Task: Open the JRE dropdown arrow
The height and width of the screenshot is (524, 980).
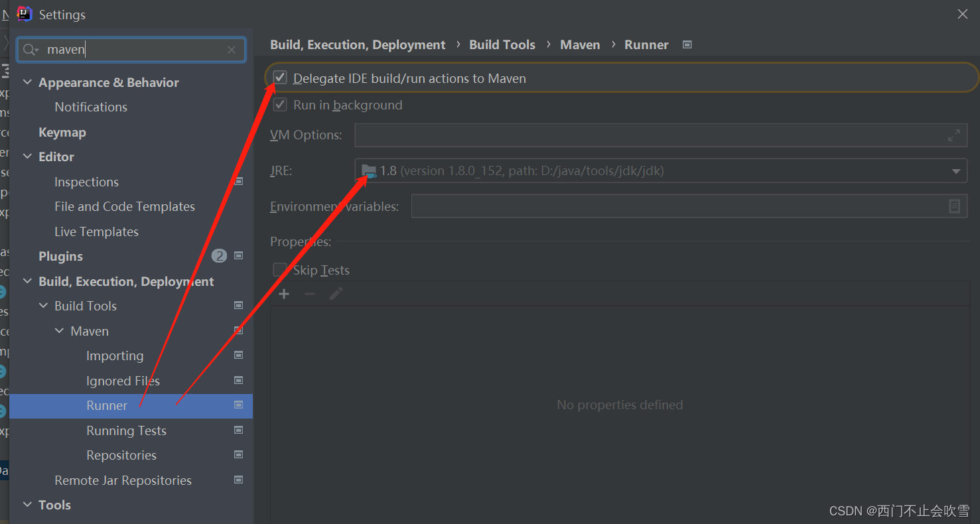Action: 955,171
